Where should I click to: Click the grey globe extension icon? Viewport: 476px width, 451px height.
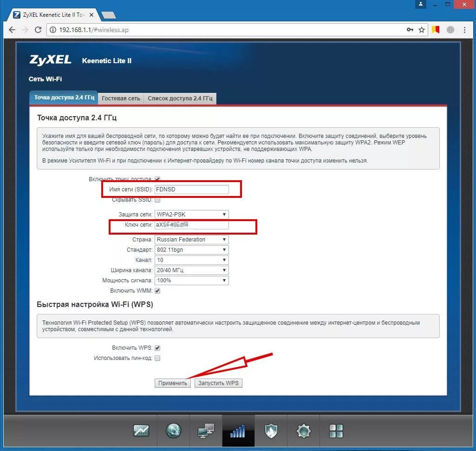(x=450, y=29)
